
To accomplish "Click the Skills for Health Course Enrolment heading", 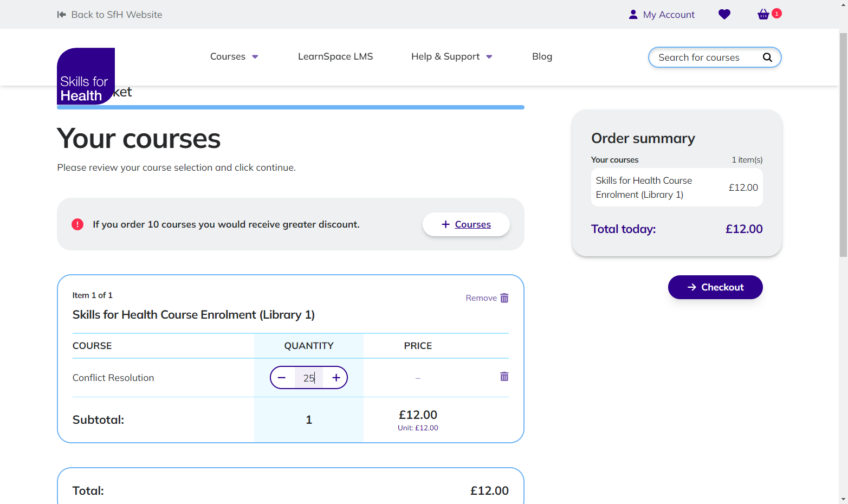I will click(x=193, y=315).
